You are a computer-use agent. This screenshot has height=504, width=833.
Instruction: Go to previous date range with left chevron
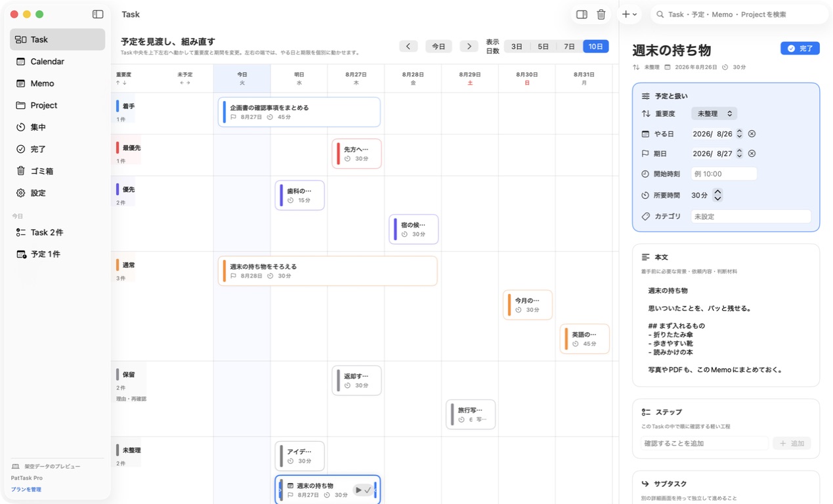[x=408, y=46]
